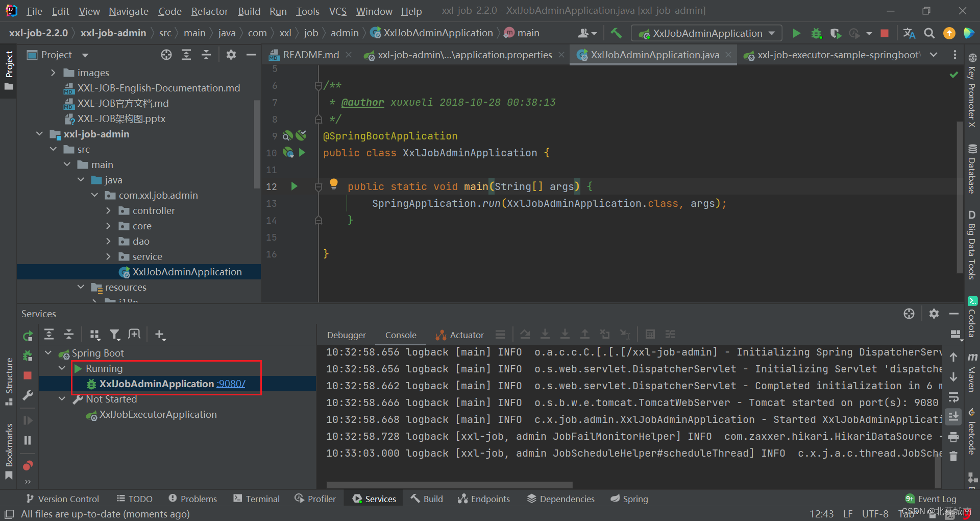980x521 pixels.
Task: Run with coverage icon in toolbar
Action: 835,33
